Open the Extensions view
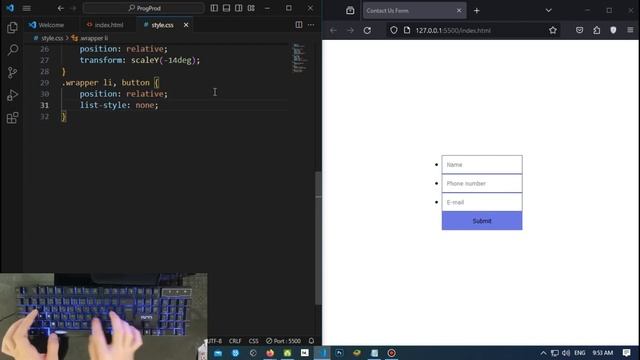The width and height of the screenshot is (640, 360). point(12,118)
